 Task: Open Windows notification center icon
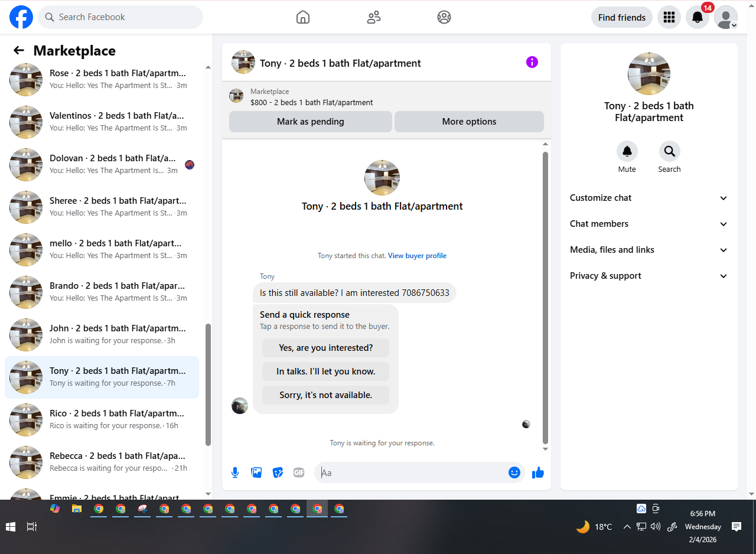point(737,526)
